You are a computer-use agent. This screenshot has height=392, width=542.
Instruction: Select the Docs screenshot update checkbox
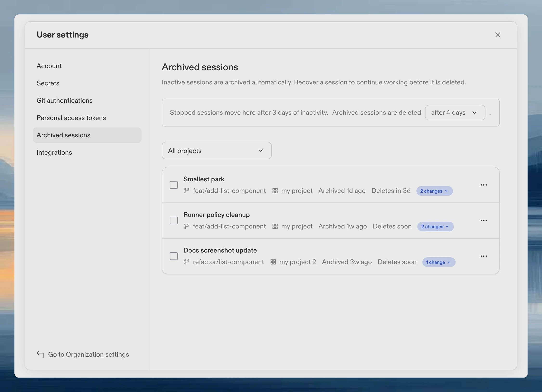tap(174, 256)
